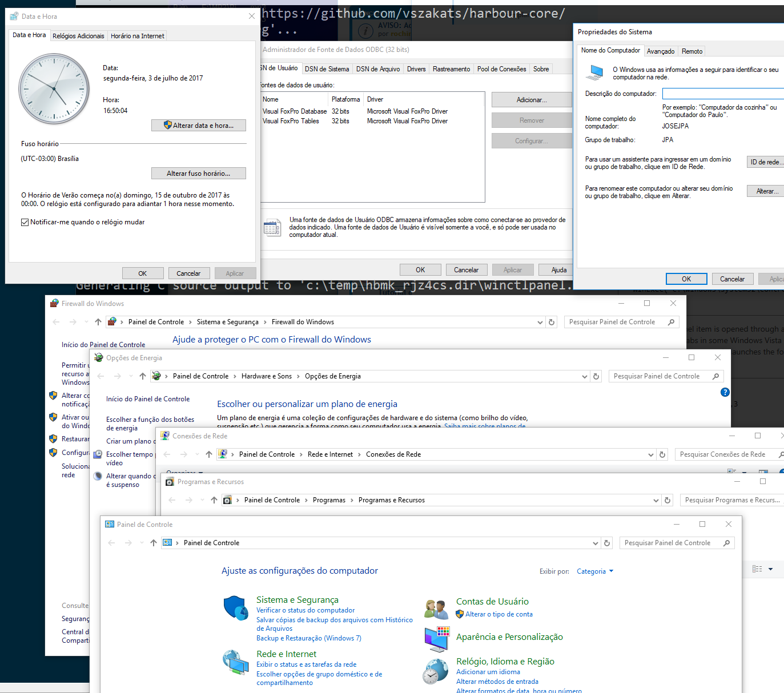This screenshot has height=693, width=784.
Task: Click the Relógio, Idioma e Região globe-clock icon
Action: tap(436, 672)
